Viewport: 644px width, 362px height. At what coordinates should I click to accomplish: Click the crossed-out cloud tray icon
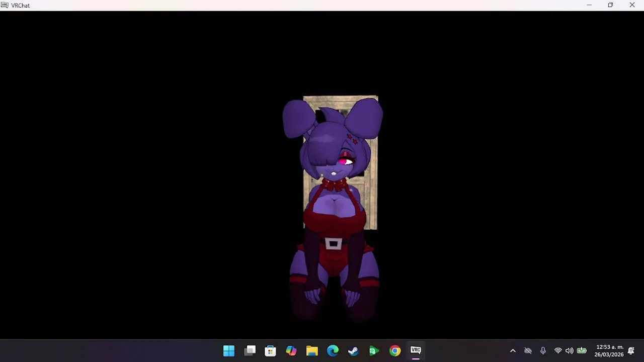(x=528, y=351)
